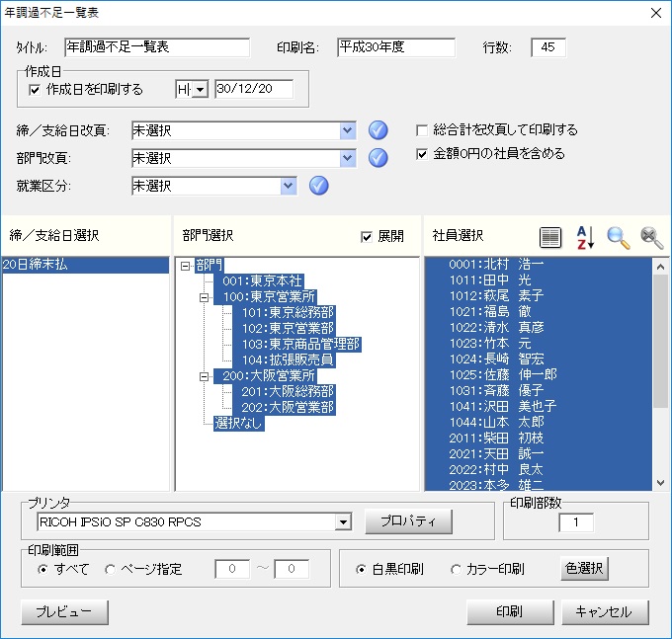Click the 行数 field showing 45
Viewport: 672px width, 639px height.
pyautogui.click(x=548, y=47)
